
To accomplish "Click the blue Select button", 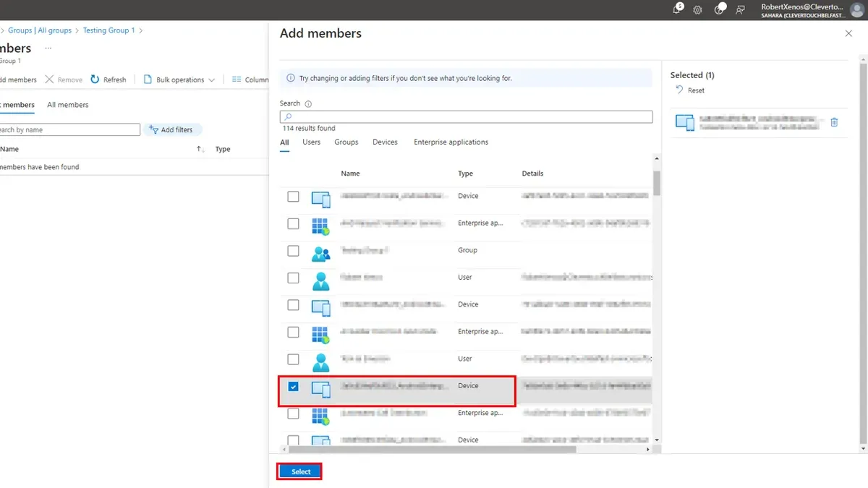I will 300,471.
